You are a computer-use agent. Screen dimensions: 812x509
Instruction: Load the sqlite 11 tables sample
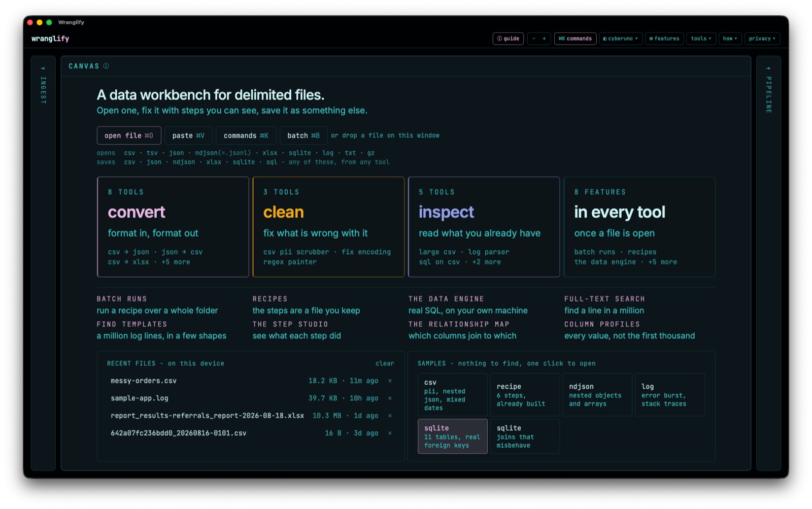tap(453, 436)
